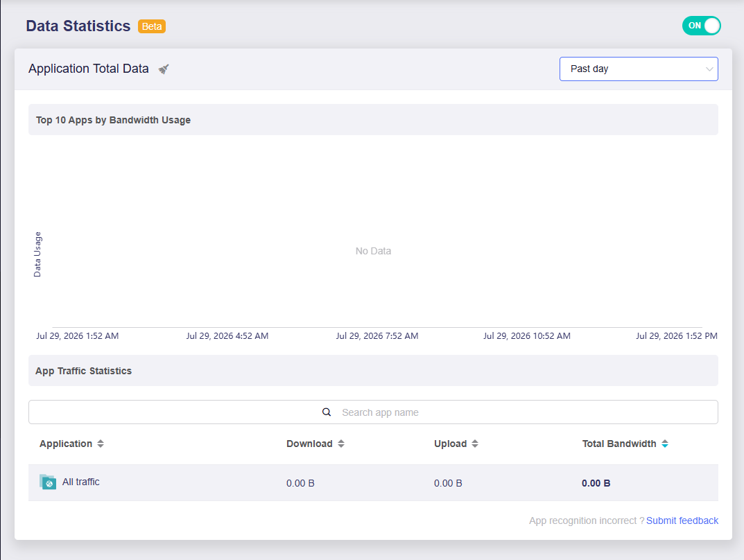Viewport: 744px width, 560px height.
Task: Click the Beta badge
Action: pos(152,26)
